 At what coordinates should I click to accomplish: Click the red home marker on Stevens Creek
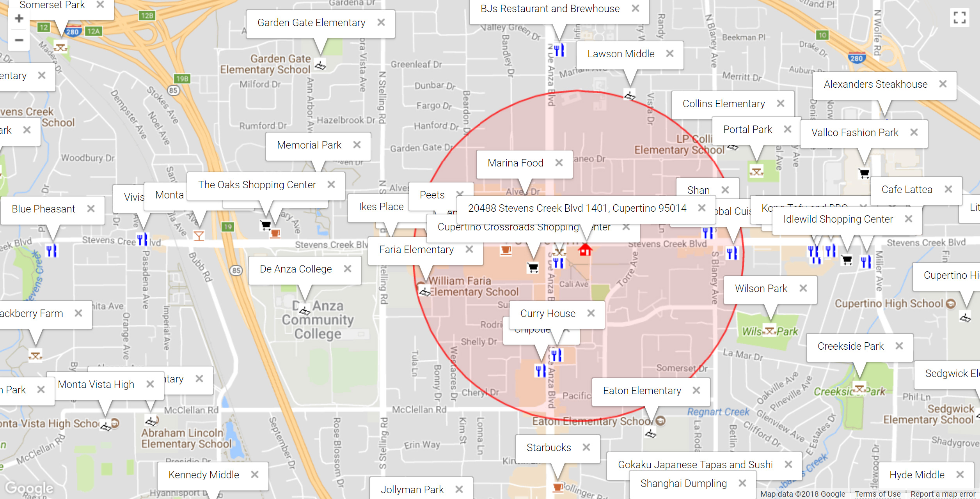[x=585, y=249]
